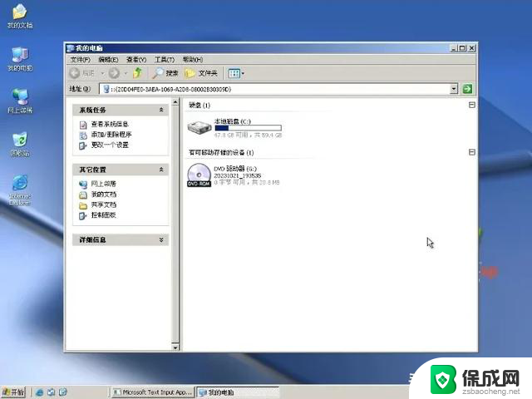The image size is (532, 399).
Task: Open the Search (搜索) toolbar button
Action: (x=165, y=73)
